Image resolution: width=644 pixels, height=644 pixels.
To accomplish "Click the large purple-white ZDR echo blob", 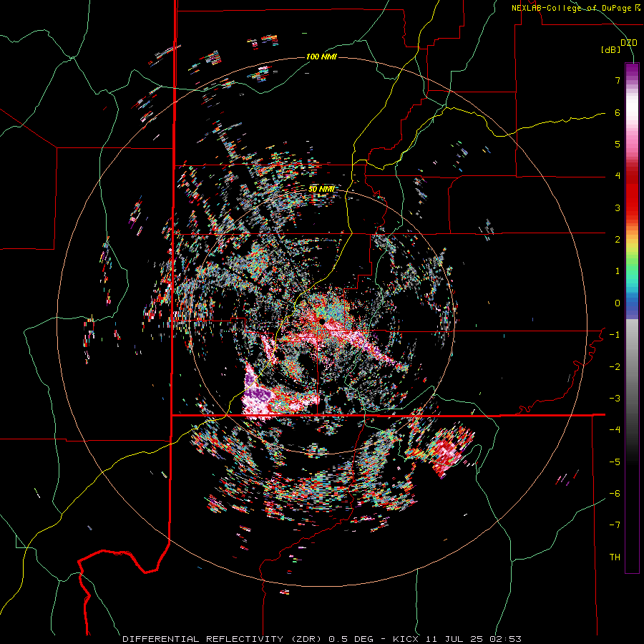I will pos(259,394).
